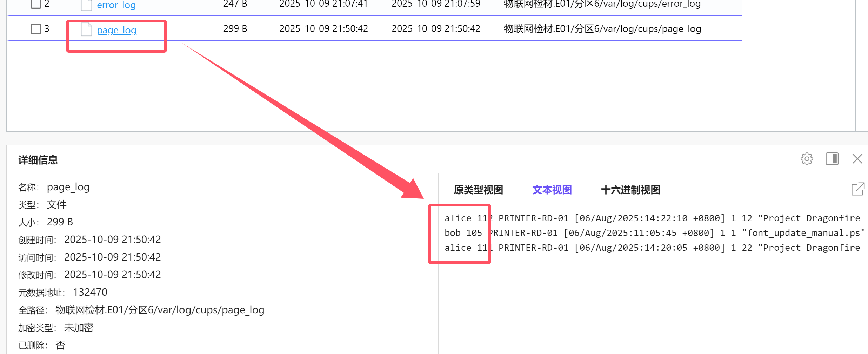Image resolution: width=868 pixels, height=354 pixels.
Task: Click the log line timestamped 14:22:10
Action: 652,218
